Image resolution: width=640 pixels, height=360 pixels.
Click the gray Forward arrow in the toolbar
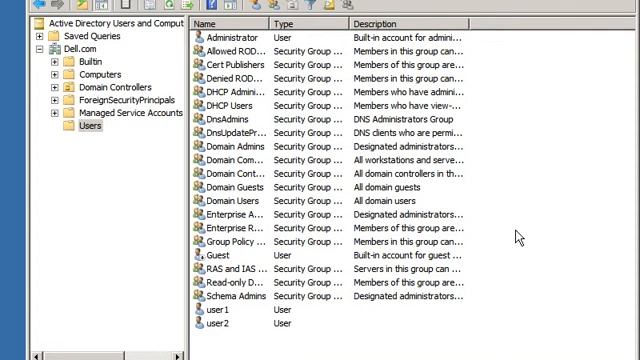pyautogui.click(x=58, y=4)
